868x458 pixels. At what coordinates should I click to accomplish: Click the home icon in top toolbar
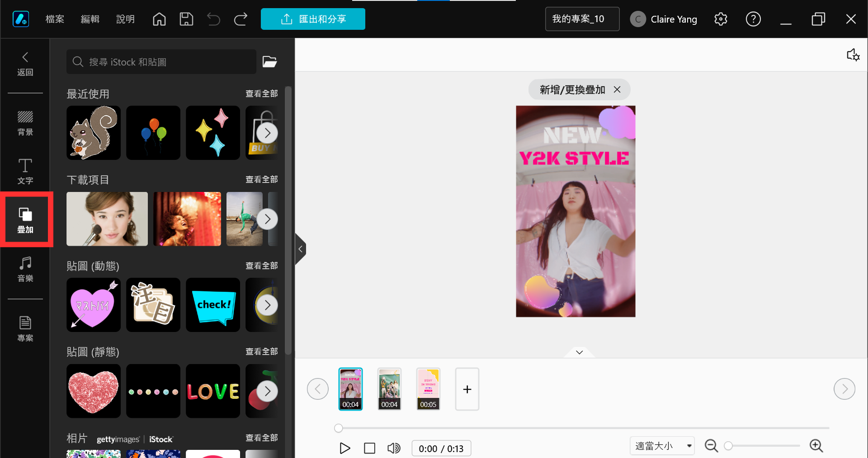[x=159, y=19]
